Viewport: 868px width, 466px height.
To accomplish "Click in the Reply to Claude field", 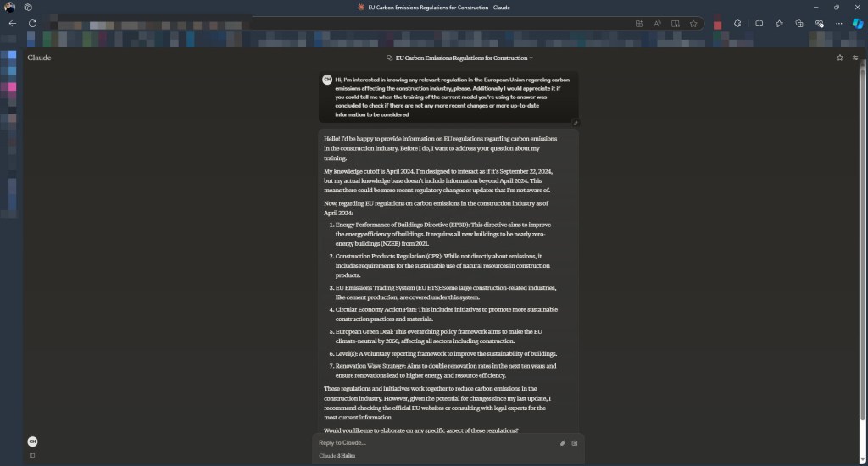I will pos(432,442).
